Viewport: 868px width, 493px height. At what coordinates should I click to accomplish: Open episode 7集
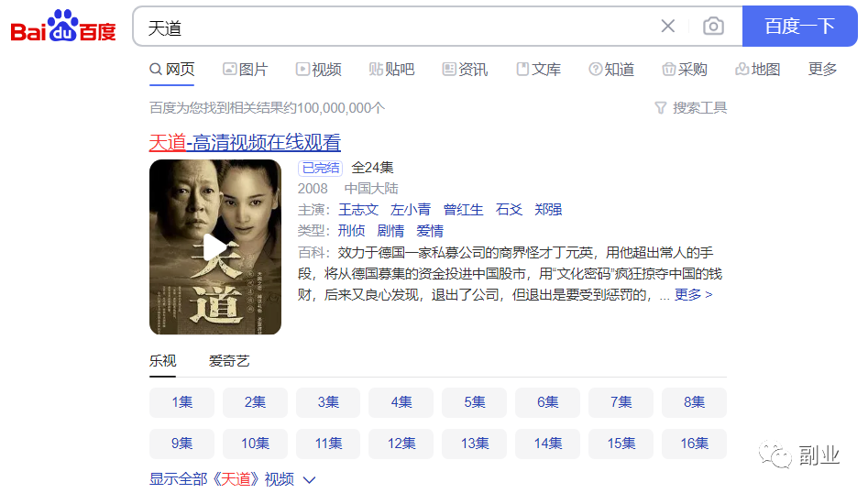[621, 402]
